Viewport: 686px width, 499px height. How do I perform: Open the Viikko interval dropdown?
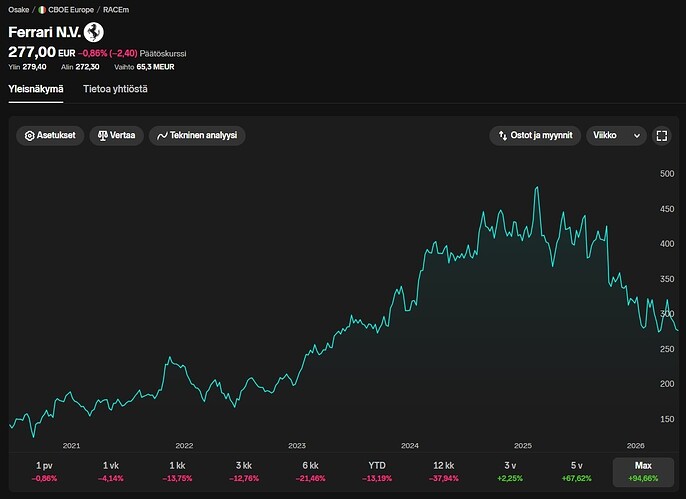616,136
